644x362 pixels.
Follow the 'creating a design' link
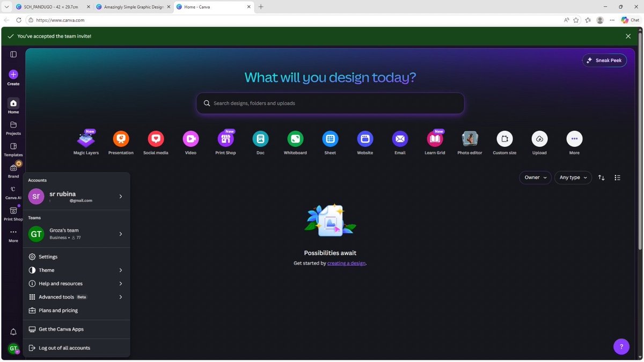[346, 263]
